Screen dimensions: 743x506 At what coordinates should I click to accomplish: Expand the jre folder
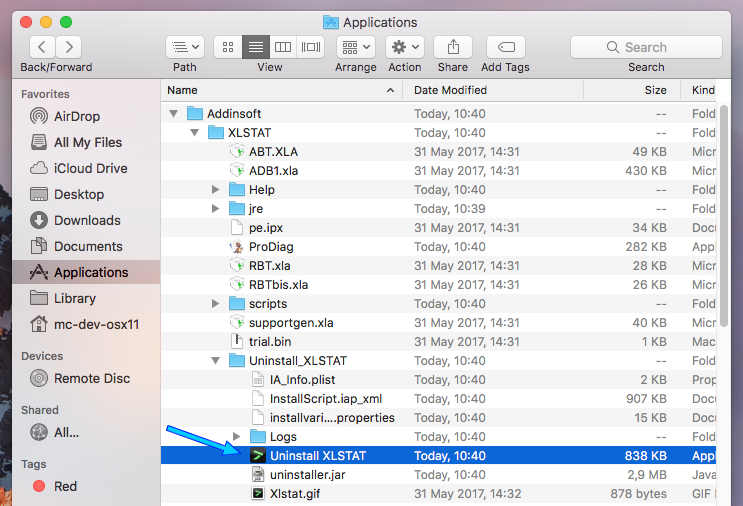[215, 208]
